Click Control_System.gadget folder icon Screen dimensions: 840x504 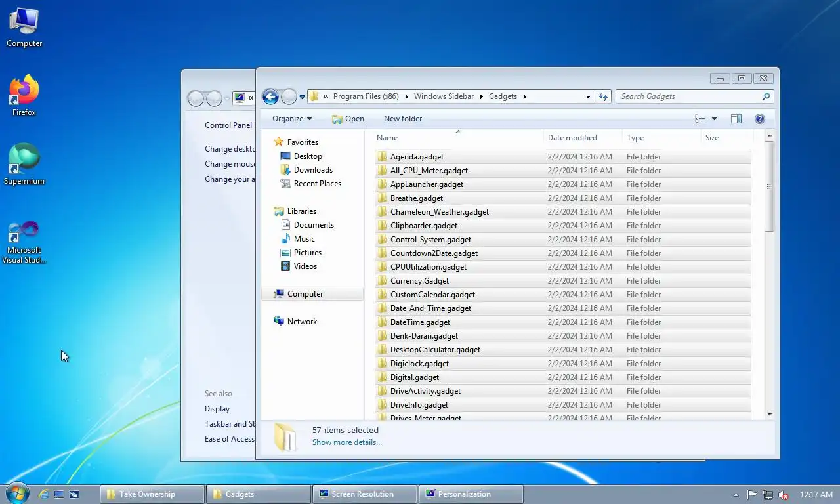(382, 240)
